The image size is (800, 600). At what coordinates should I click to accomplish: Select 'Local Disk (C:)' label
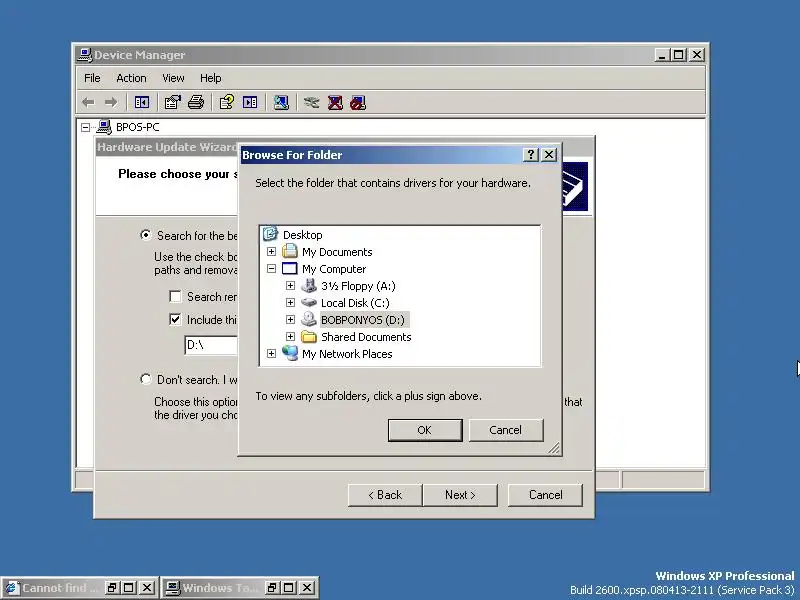click(355, 303)
